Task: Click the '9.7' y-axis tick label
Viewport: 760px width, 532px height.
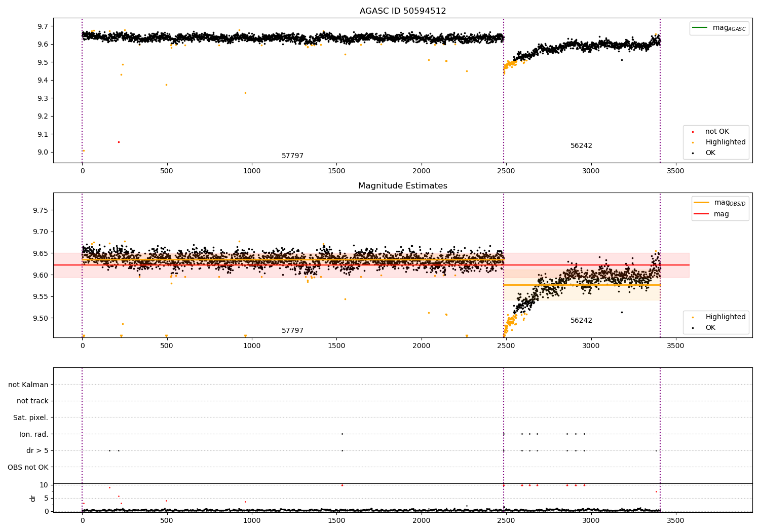Action: [x=43, y=26]
